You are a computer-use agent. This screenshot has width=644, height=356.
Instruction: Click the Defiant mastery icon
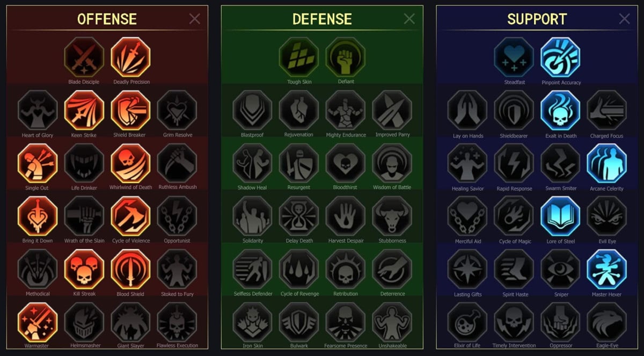pyautogui.click(x=346, y=57)
